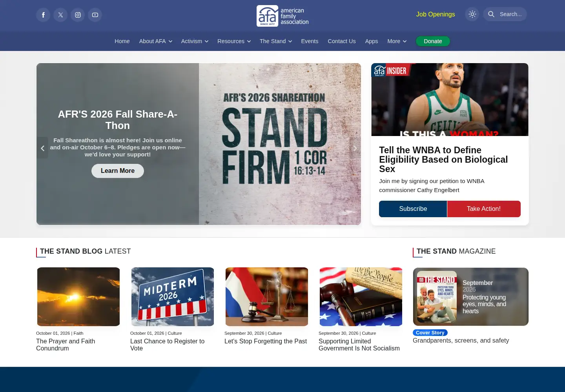Open the Stand Firm Shareathon banner image

tap(280, 144)
